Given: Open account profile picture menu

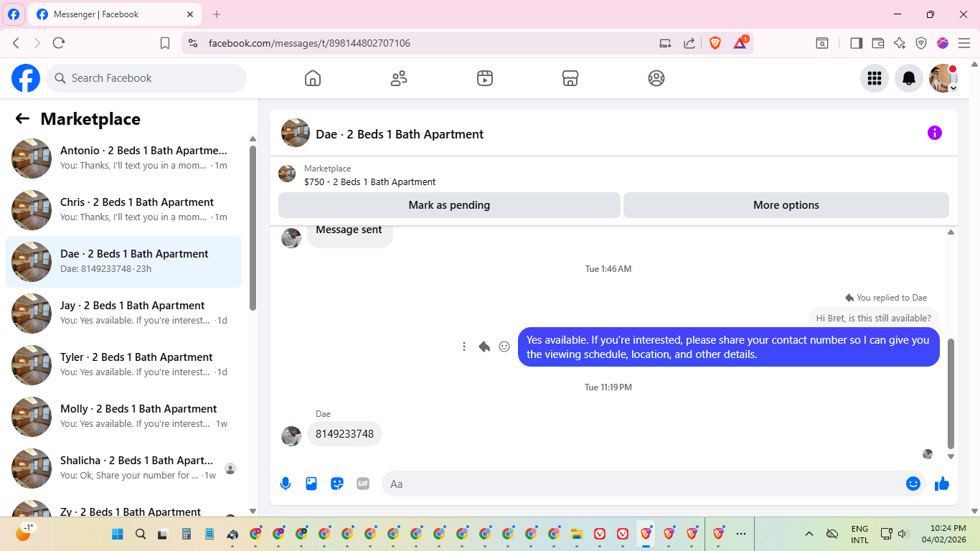Looking at the screenshot, I should click(x=943, y=78).
